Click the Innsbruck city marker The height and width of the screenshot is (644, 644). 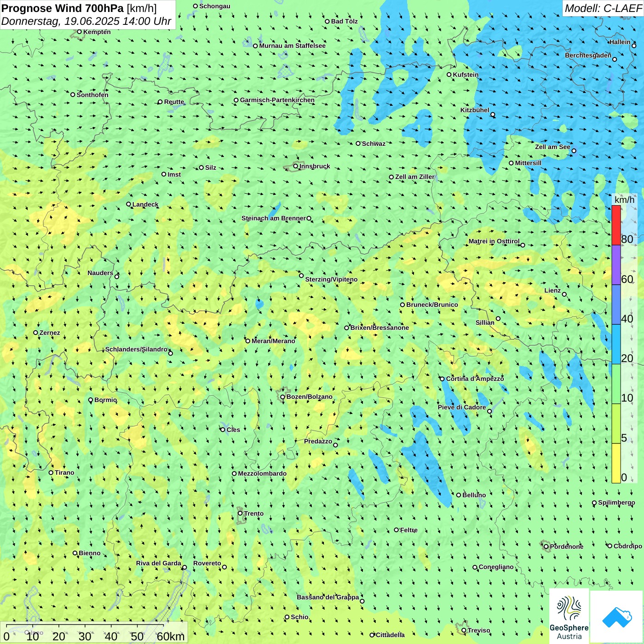(x=296, y=166)
